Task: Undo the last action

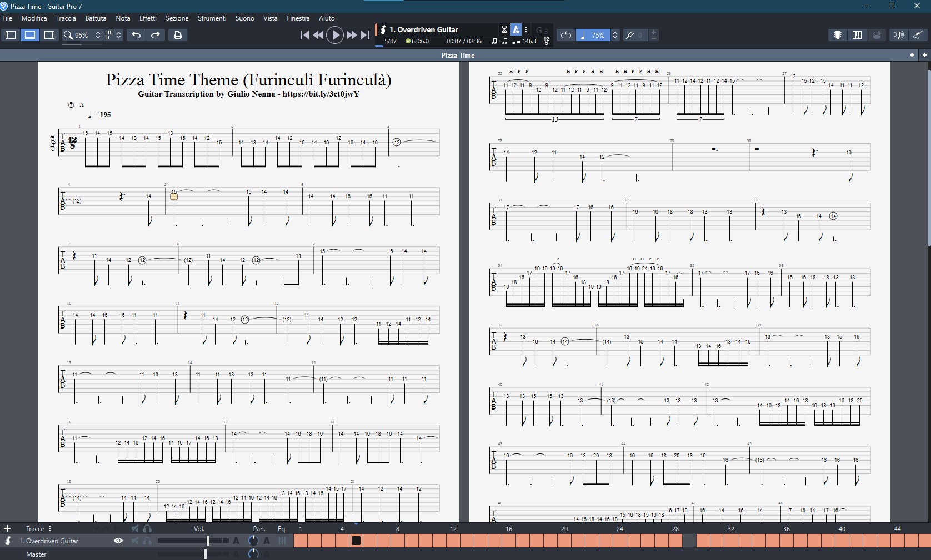Action: point(136,35)
